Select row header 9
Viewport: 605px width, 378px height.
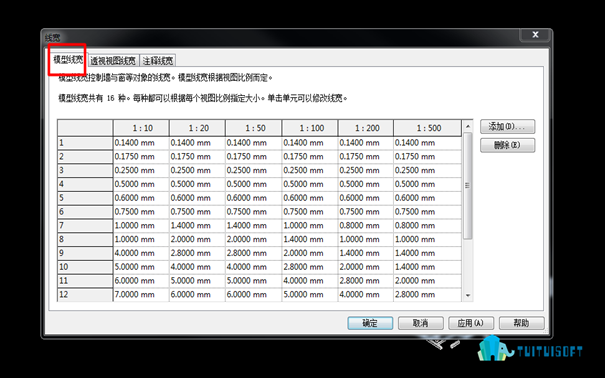[85, 253]
